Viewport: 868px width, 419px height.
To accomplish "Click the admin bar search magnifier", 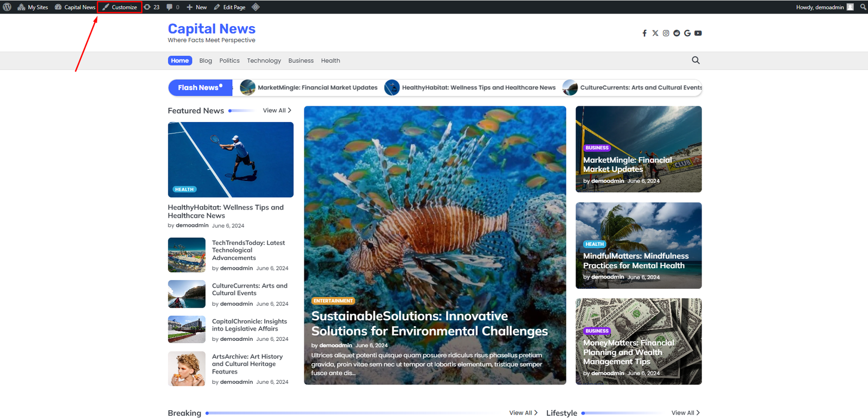I will pos(863,7).
